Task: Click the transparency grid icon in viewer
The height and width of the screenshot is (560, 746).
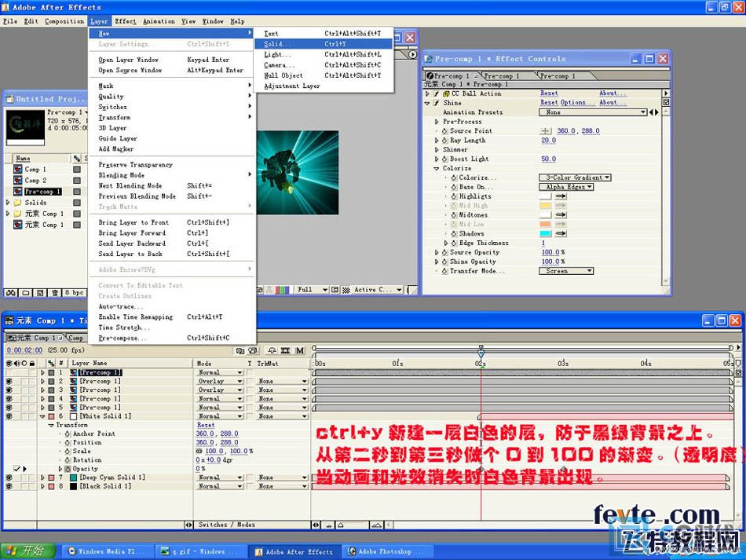Action: (x=346, y=290)
